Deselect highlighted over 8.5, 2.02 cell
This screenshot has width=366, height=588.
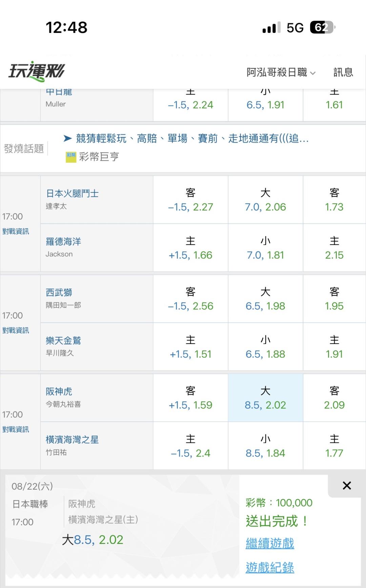(x=265, y=398)
